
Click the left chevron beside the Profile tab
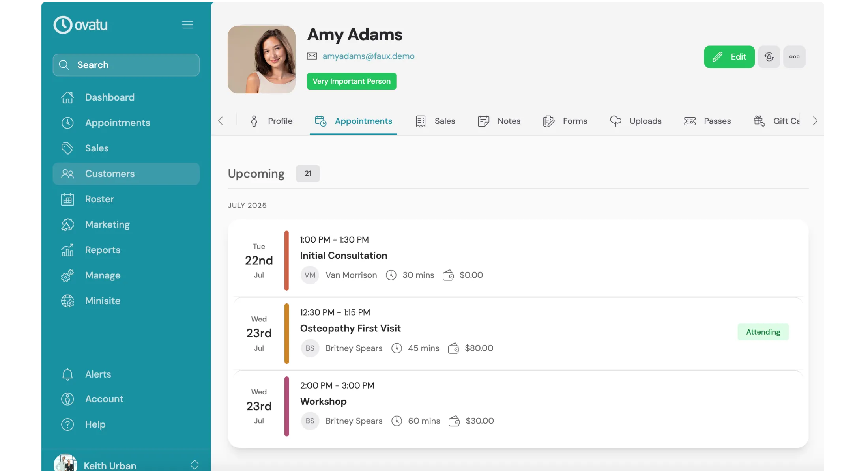[x=220, y=121]
